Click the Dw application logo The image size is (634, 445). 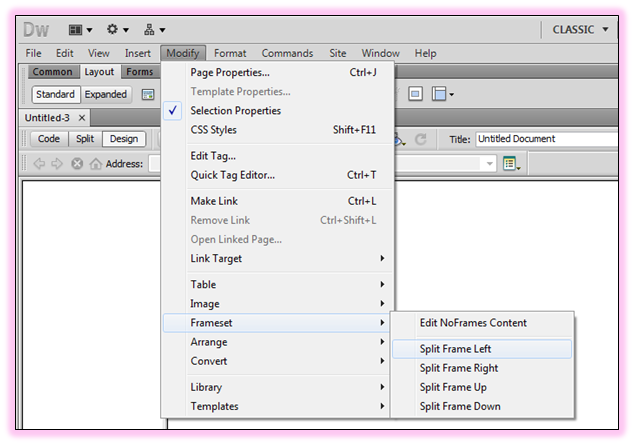click(x=36, y=30)
